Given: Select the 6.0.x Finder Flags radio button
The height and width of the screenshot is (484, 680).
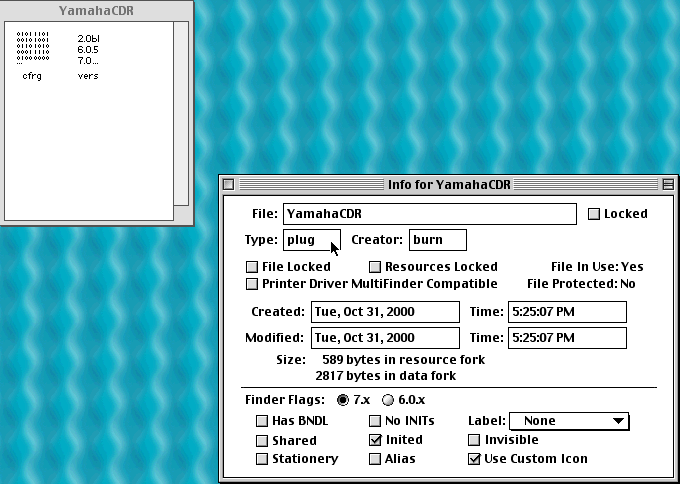Looking at the screenshot, I should [x=388, y=400].
